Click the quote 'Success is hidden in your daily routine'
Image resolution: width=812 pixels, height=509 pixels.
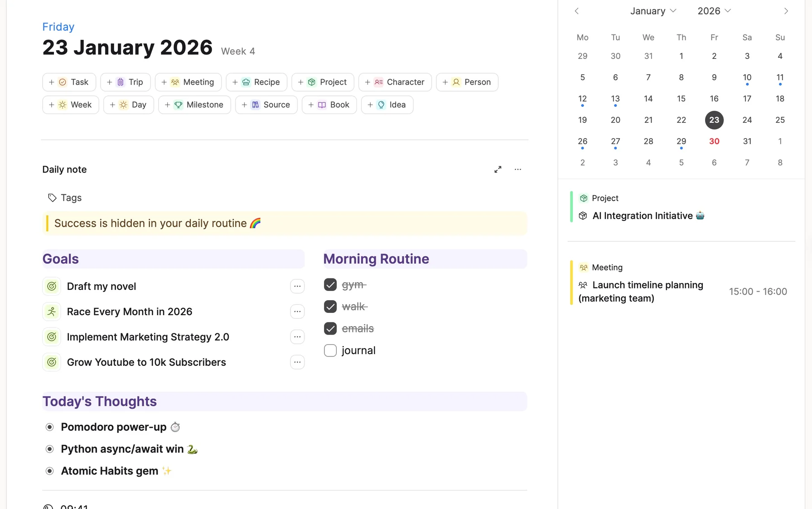(150, 223)
